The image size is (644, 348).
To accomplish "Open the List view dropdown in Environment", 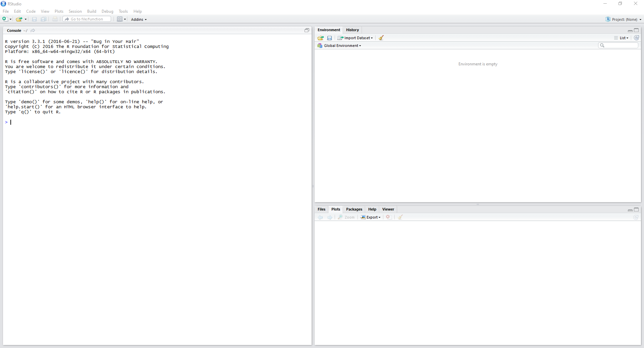I will coord(622,38).
